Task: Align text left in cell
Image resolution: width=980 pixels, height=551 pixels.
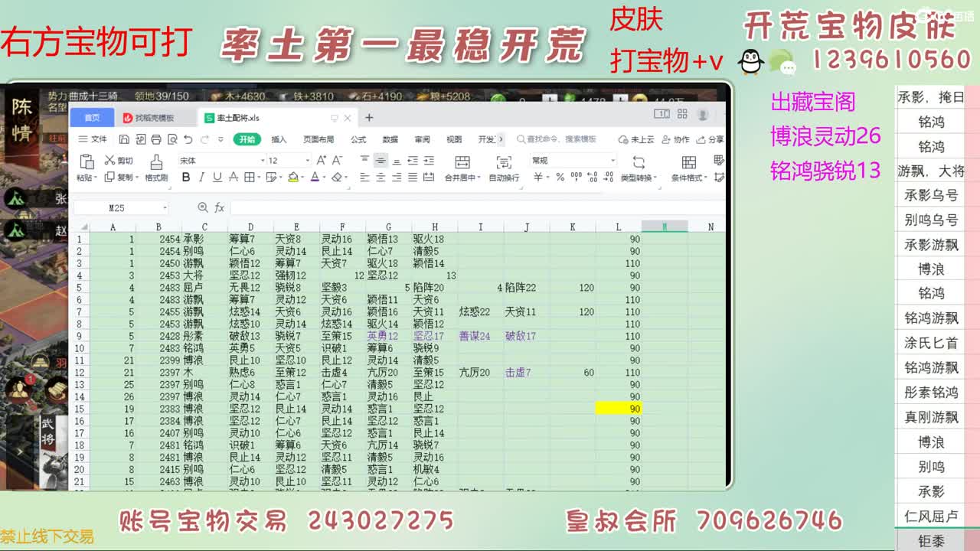Action: tap(364, 178)
